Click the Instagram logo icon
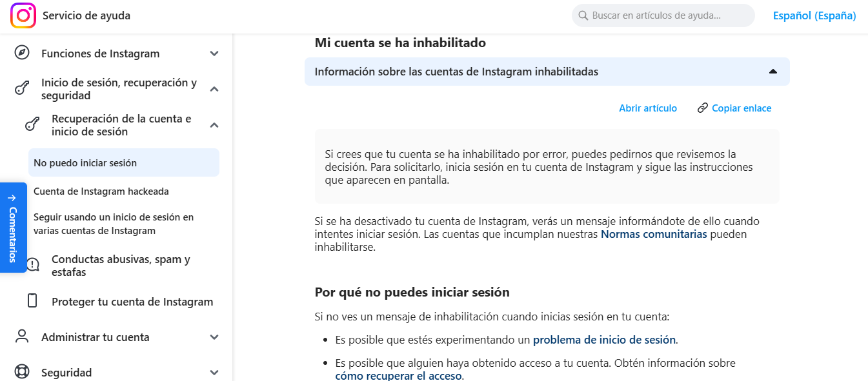The width and height of the screenshot is (868, 381). point(22,15)
